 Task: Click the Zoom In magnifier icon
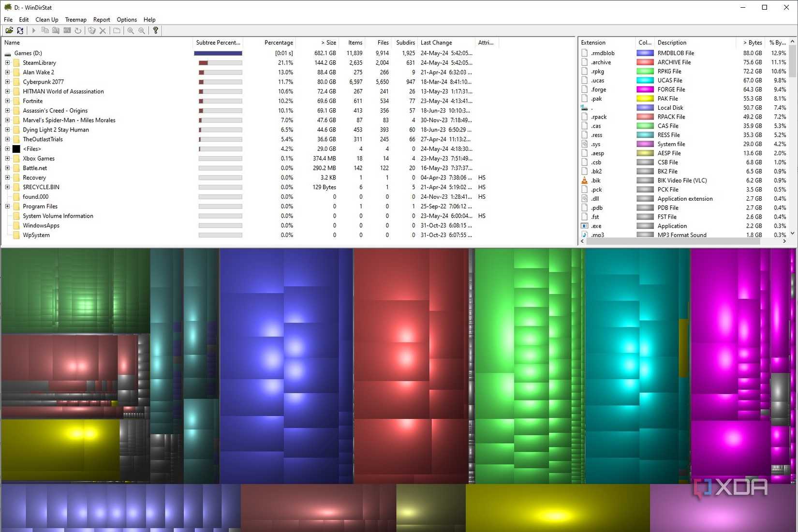(131, 30)
